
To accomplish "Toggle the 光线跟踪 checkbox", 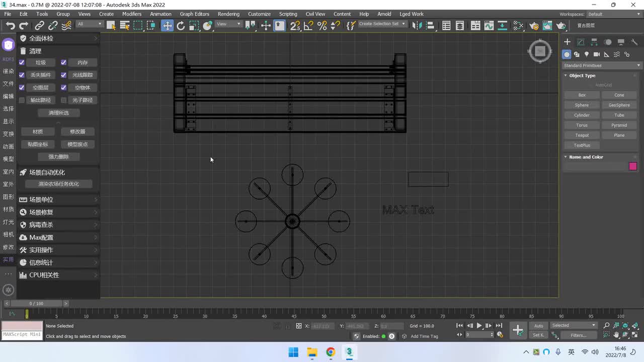I will pyautogui.click(x=63, y=75).
